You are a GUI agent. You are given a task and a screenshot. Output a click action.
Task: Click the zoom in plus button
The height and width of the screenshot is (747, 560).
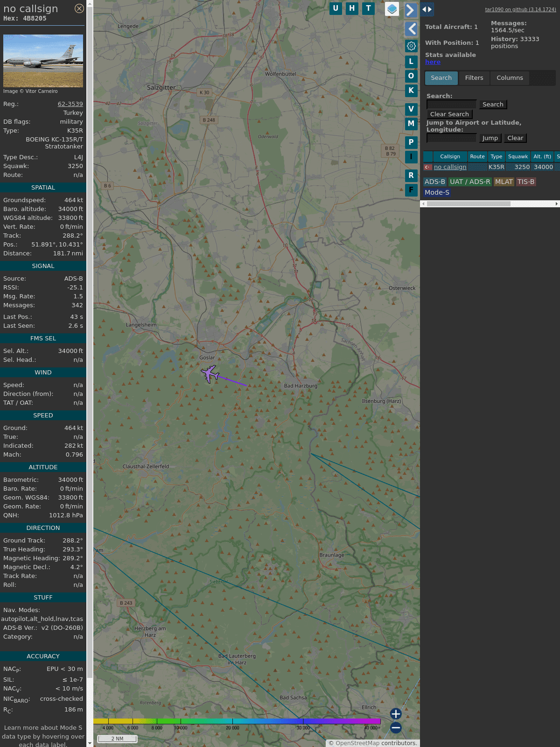(x=396, y=714)
